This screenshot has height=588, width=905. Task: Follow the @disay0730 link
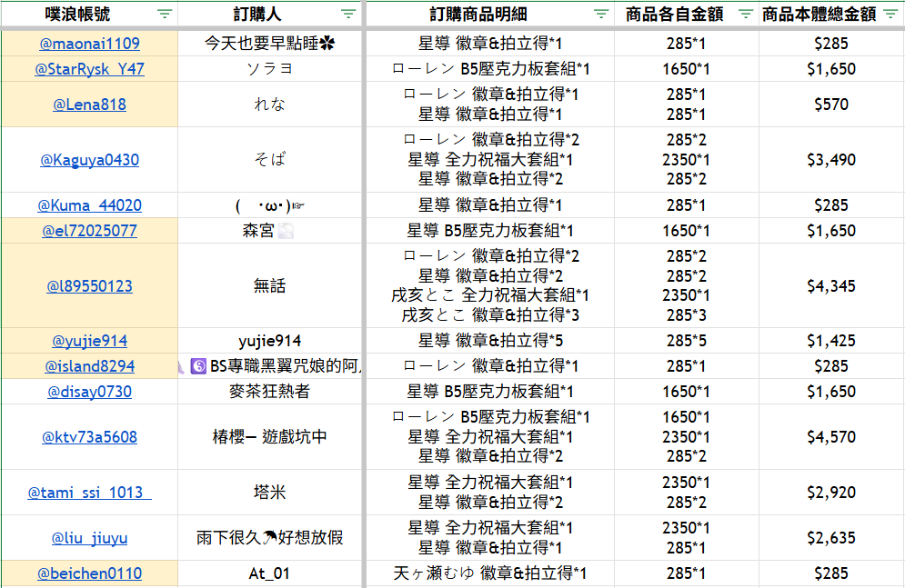tap(89, 392)
